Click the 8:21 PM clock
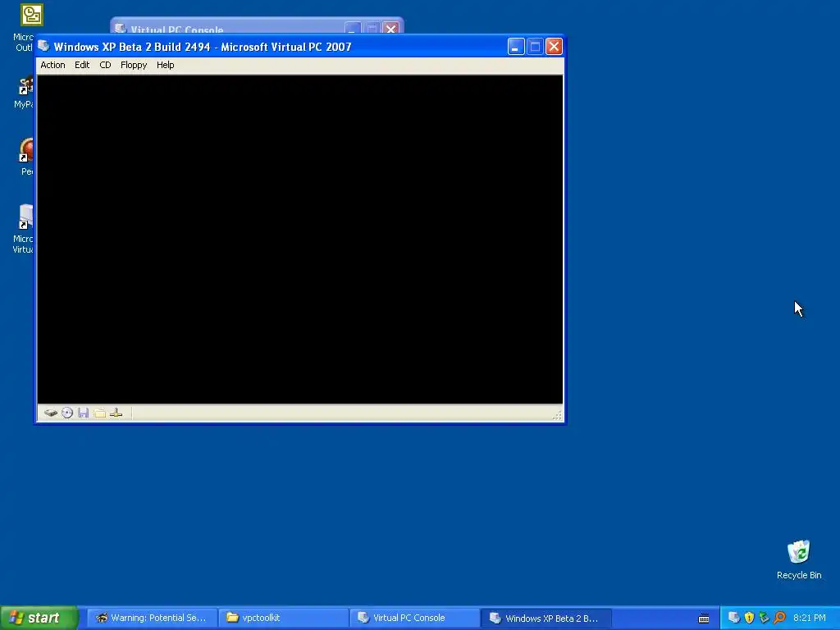Screen dimensions: 840x630 coord(810,619)
